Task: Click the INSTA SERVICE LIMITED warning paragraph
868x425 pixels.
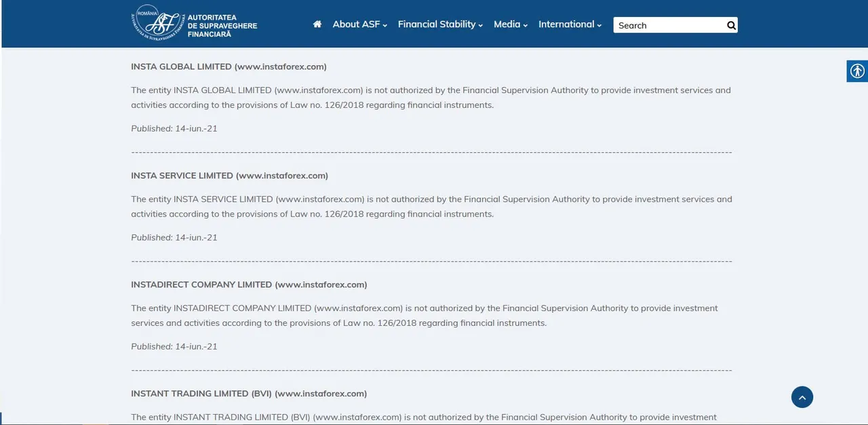Action: point(431,206)
